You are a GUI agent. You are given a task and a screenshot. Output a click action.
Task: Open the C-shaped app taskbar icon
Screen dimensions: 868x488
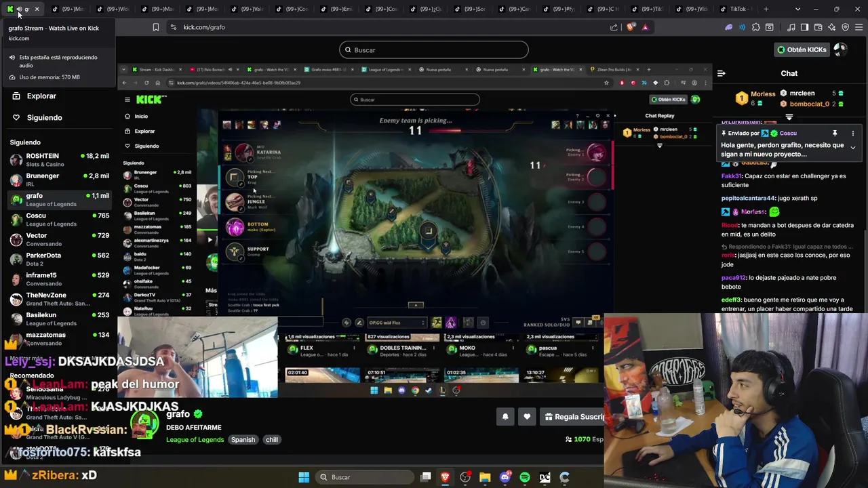564,477
